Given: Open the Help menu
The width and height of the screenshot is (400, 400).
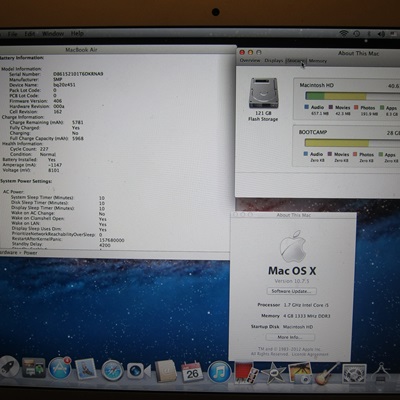Looking at the screenshot, I should (x=77, y=34).
